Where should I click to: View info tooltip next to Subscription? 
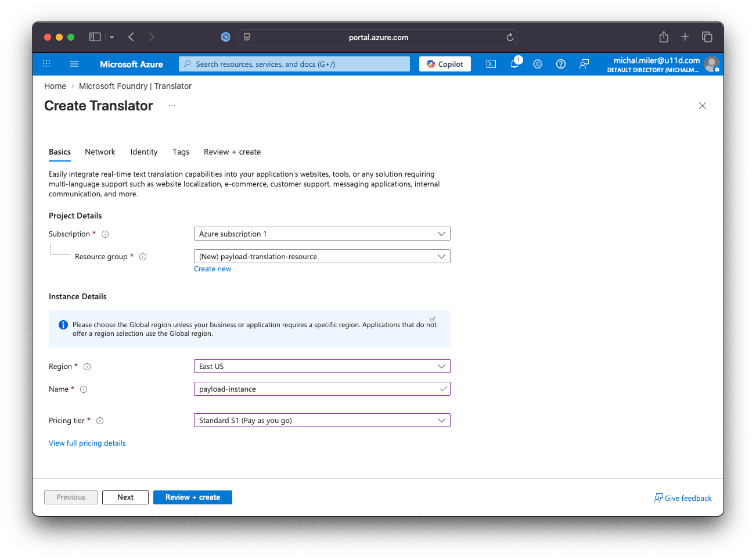[x=105, y=234]
